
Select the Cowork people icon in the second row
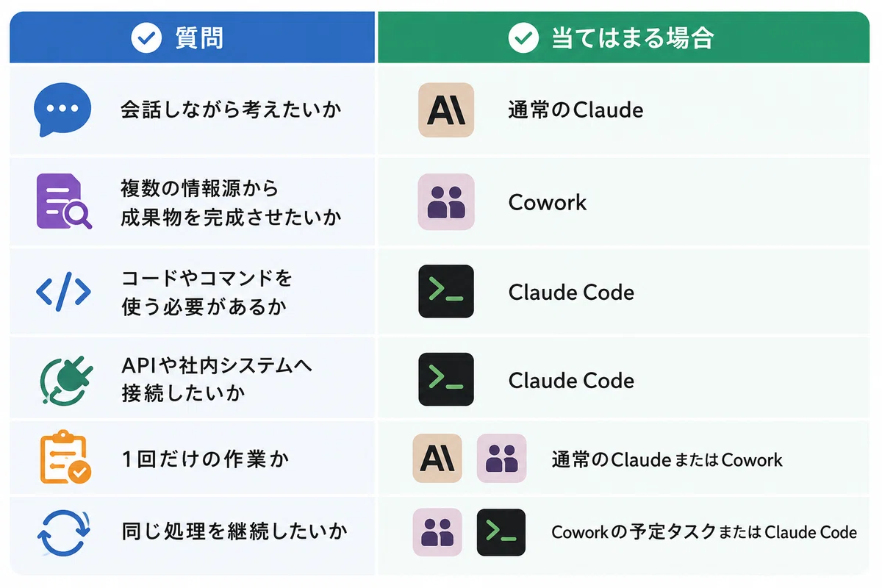[x=446, y=201]
